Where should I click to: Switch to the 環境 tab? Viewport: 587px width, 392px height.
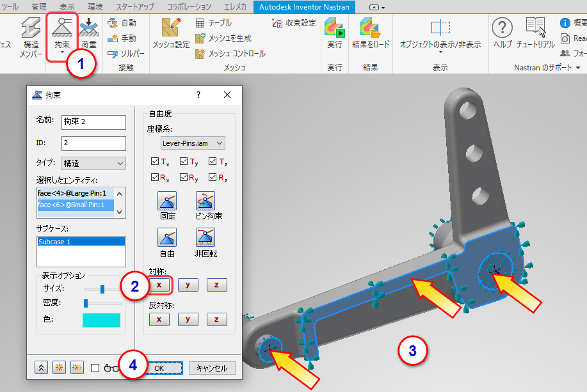point(95,7)
